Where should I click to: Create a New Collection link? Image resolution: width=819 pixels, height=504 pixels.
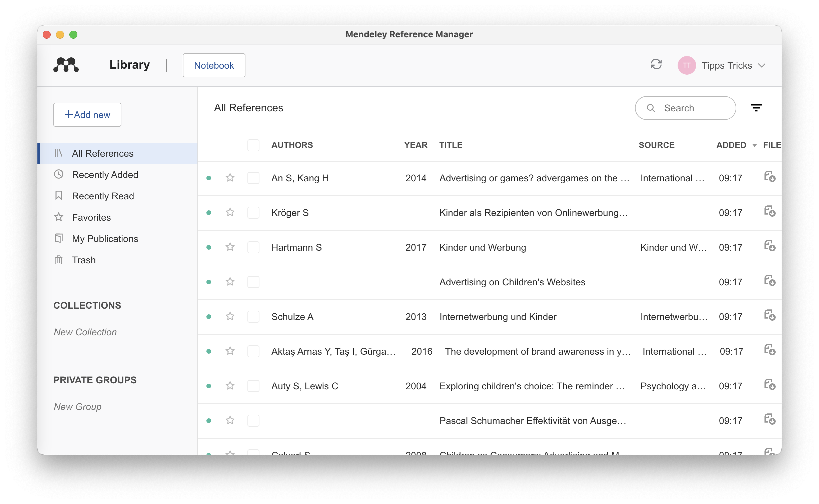(85, 332)
